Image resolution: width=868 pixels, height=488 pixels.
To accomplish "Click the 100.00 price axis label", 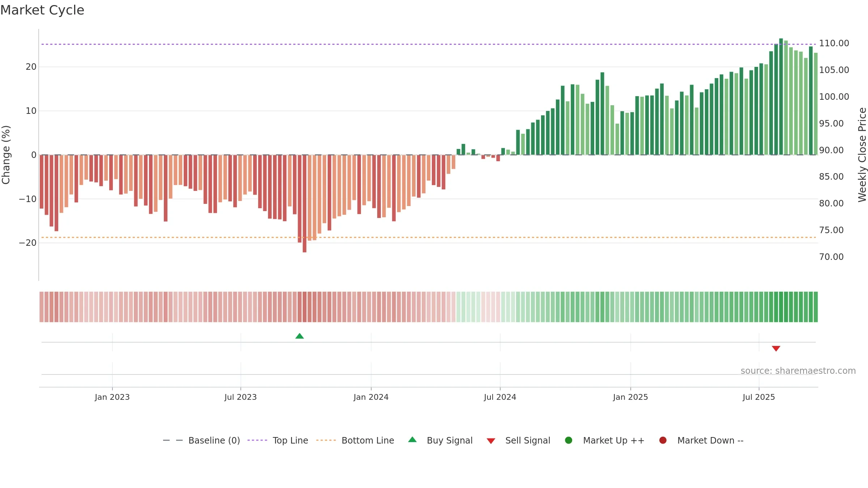I will pos(834,97).
